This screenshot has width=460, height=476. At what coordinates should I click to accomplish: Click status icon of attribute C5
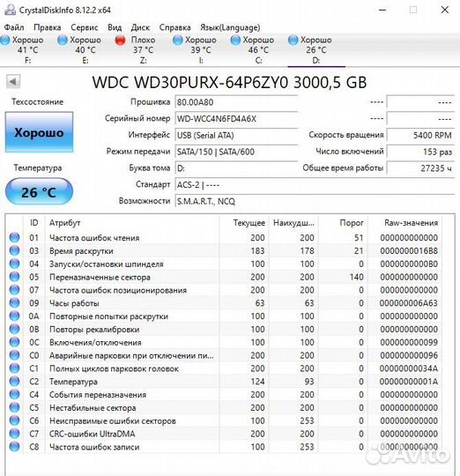point(14,407)
